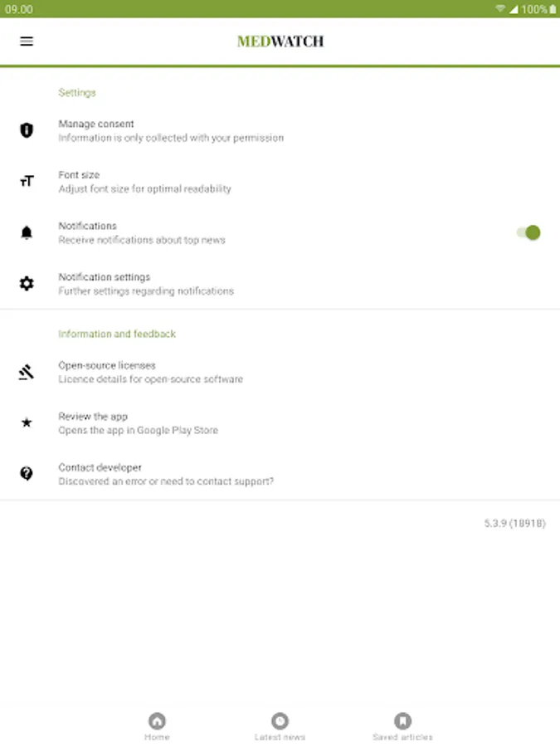
Task: Open the Manage consent setting
Action: click(x=170, y=130)
